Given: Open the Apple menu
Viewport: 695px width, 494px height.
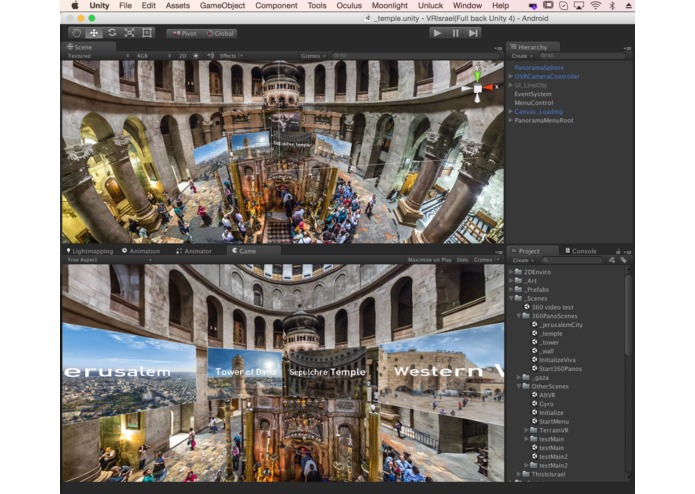Looking at the screenshot, I should point(75,6).
